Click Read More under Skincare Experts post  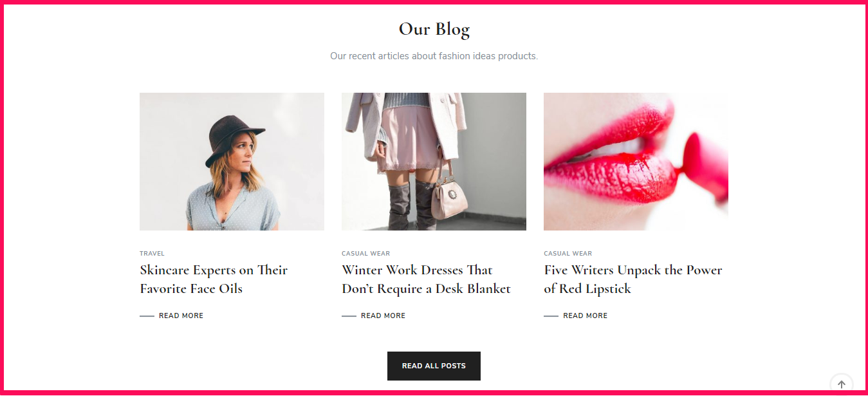coord(181,316)
